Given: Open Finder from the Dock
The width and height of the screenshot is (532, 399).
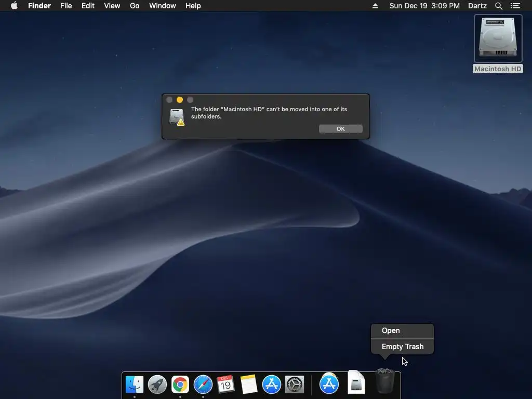Looking at the screenshot, I should coord(135,384).
